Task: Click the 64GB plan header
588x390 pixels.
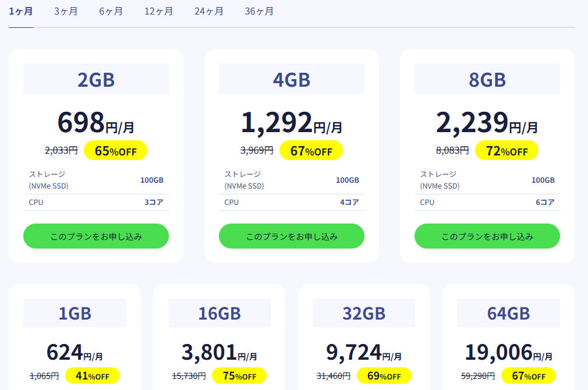Action: (x=508, y=314)
